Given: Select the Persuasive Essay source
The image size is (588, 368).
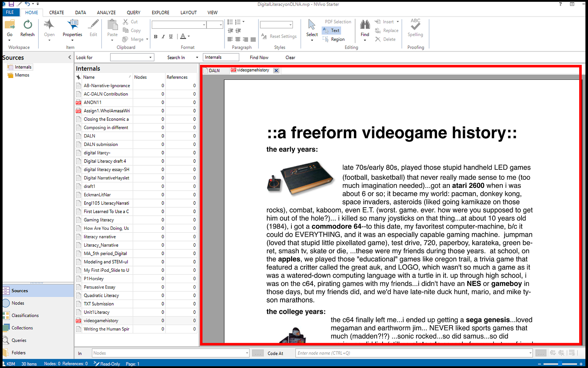Looking at the screenshot, I should [100, 287].
